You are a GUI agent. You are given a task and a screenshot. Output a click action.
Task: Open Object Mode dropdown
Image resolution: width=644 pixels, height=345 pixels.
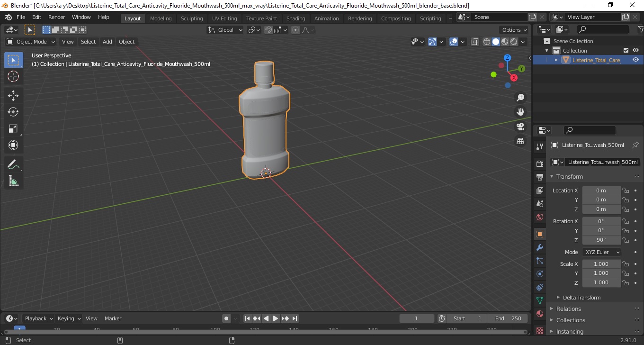[x=31, y=42]
